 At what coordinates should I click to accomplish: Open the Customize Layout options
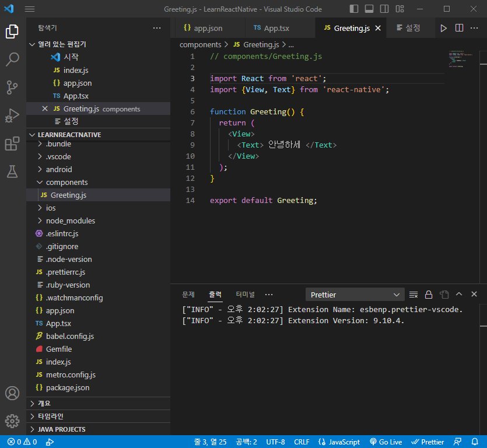click(400, 9)
